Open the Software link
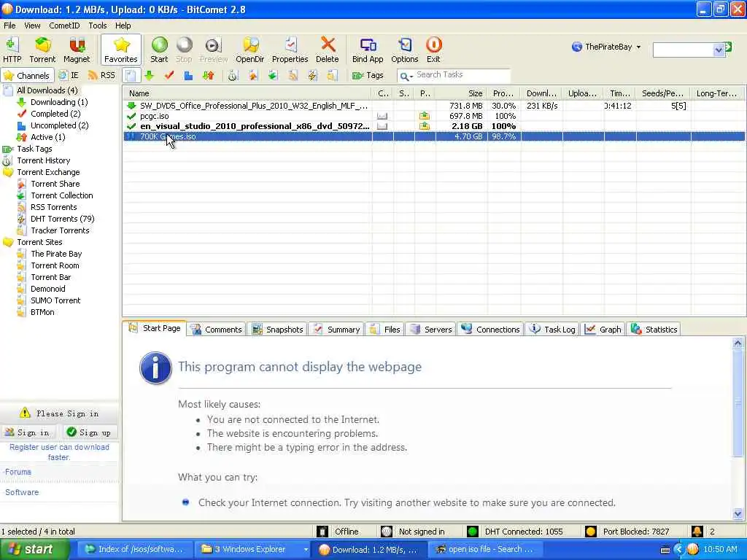 pos(22,492)
